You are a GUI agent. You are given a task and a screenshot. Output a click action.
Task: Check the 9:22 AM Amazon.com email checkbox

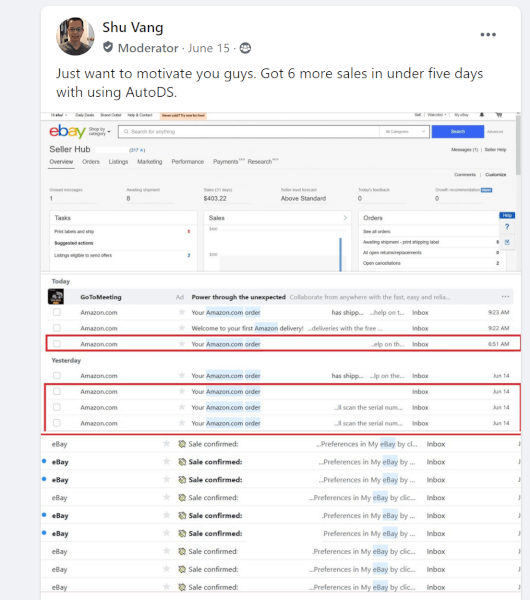tap(57, 328)
